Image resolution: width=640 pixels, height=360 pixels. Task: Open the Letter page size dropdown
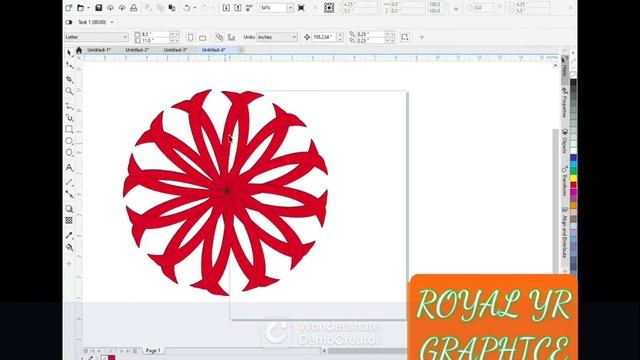click(125, 37)
